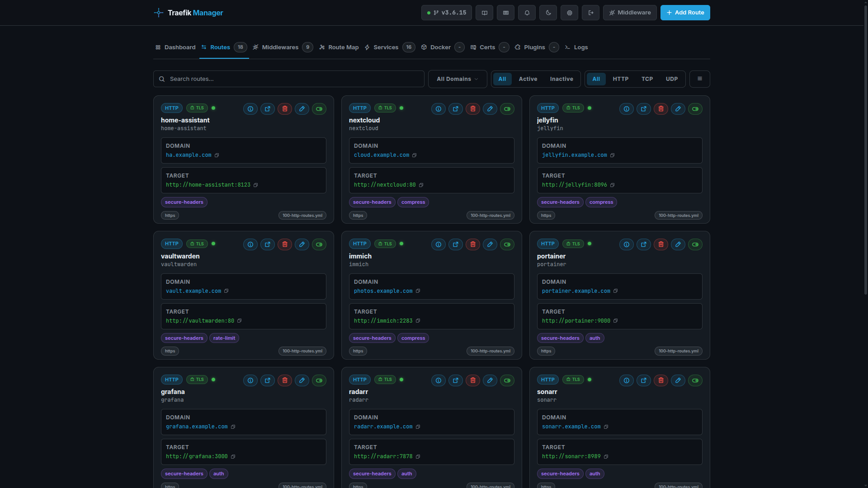This screenshot has height=488, width=868.
Task: Open the Certs tab
Action: (x=490, y=47)
